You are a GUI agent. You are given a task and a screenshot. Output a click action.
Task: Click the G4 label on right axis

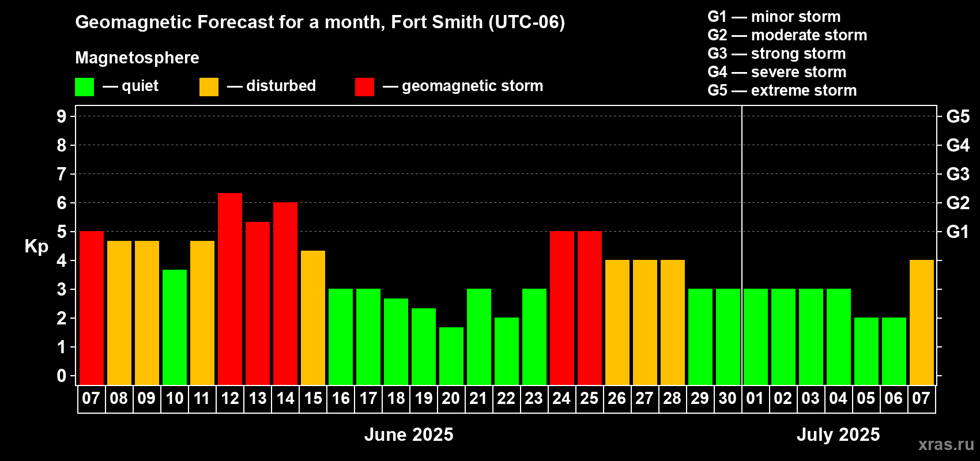pyautogui.click(x=958, y=145)
